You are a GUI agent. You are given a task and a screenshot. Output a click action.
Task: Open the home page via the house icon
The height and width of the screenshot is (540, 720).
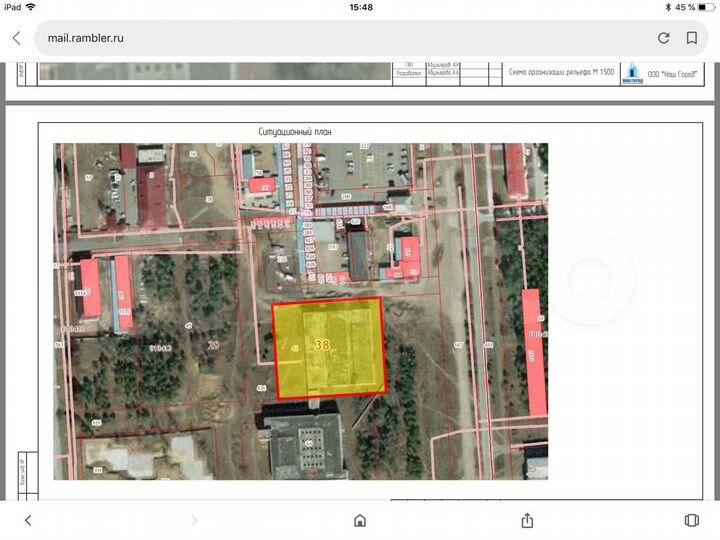[x=360, y=520]
